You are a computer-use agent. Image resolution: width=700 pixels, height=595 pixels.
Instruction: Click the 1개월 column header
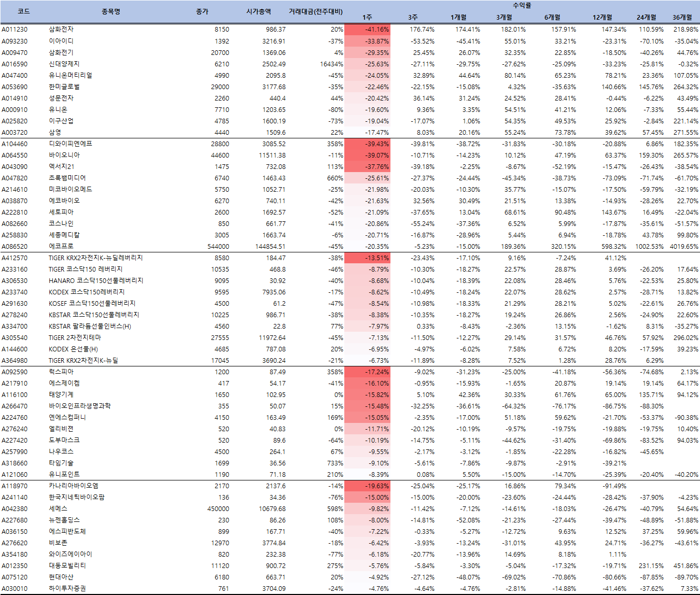(x=458, y=18)
